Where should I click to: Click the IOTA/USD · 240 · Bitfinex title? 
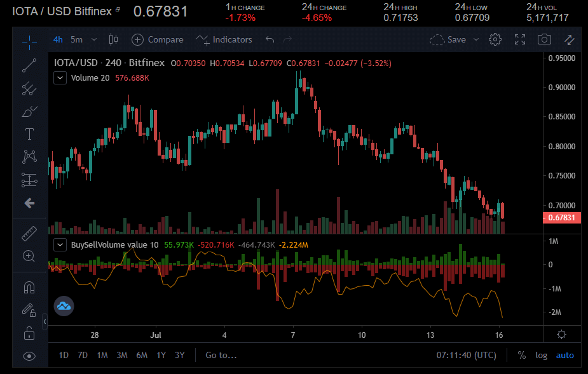click(109, 63)
